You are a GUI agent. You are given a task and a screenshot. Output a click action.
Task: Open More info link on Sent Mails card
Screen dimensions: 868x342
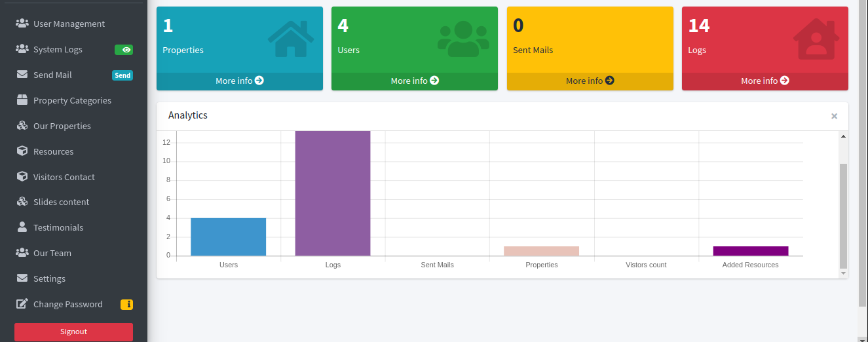coord(590,81)
